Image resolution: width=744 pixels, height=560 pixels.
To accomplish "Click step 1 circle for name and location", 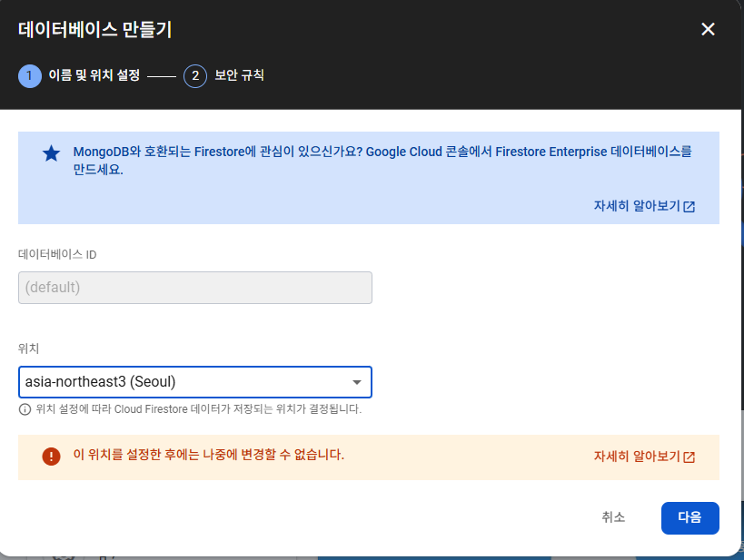I will click(x=29, y=76).
